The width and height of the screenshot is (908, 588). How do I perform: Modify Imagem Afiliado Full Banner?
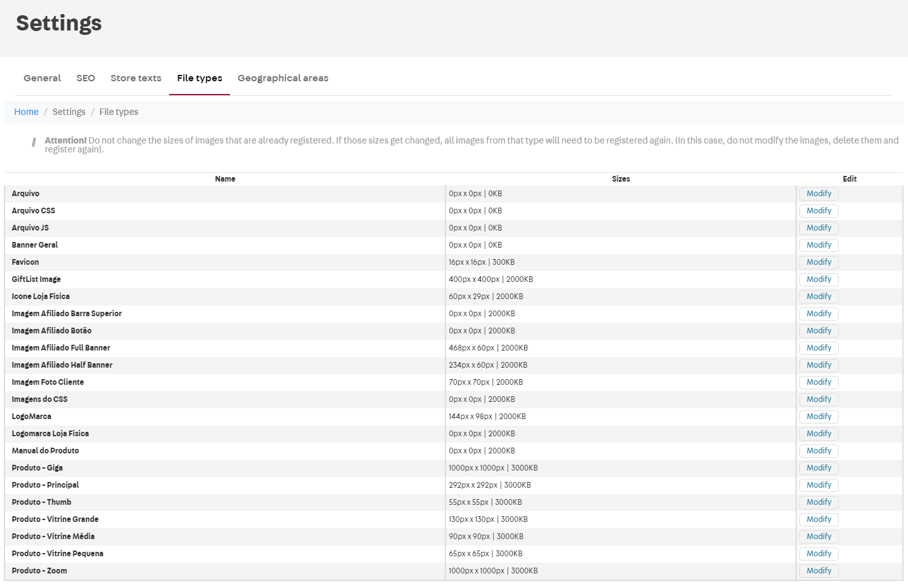(818, 348)
